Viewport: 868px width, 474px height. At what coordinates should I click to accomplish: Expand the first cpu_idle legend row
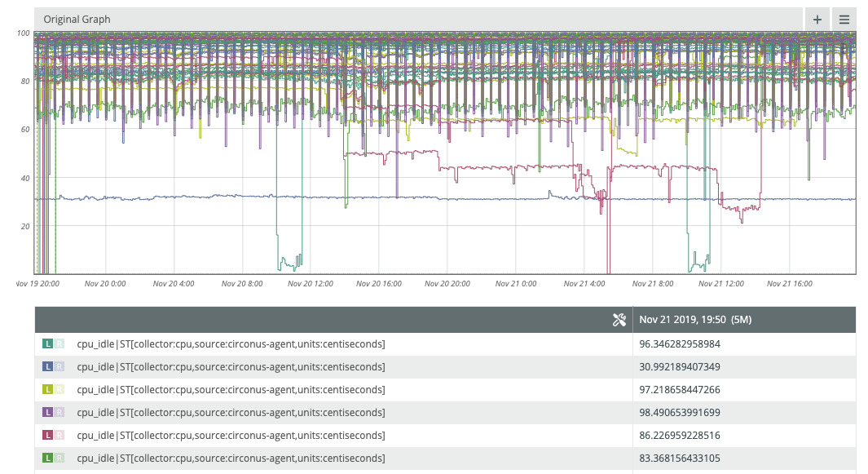point(231,343)
